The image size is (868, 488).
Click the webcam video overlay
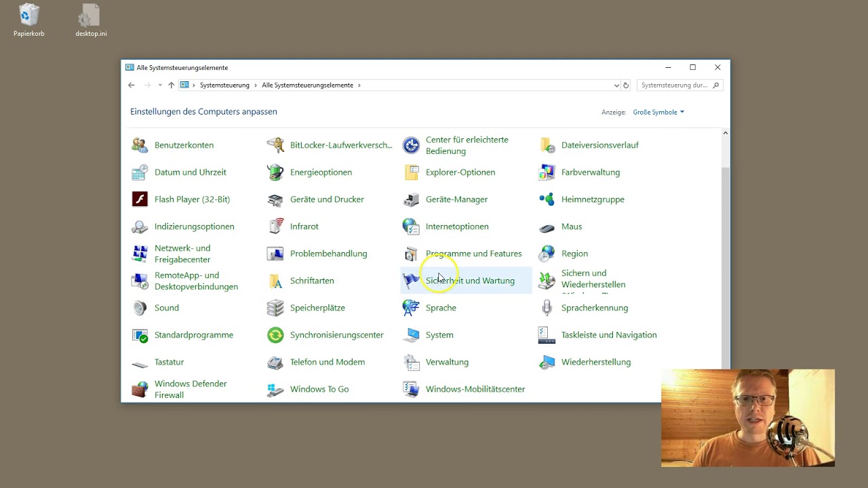point(748,418)
